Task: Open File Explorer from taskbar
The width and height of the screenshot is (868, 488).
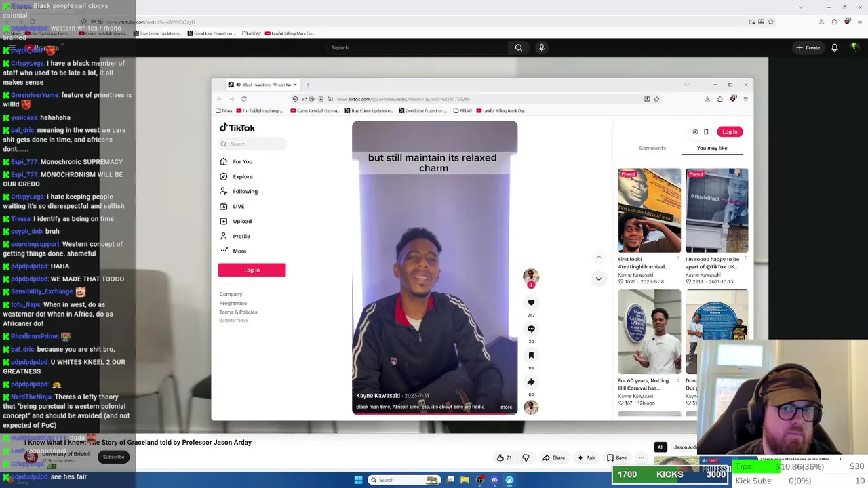Action: click(465, 480)
